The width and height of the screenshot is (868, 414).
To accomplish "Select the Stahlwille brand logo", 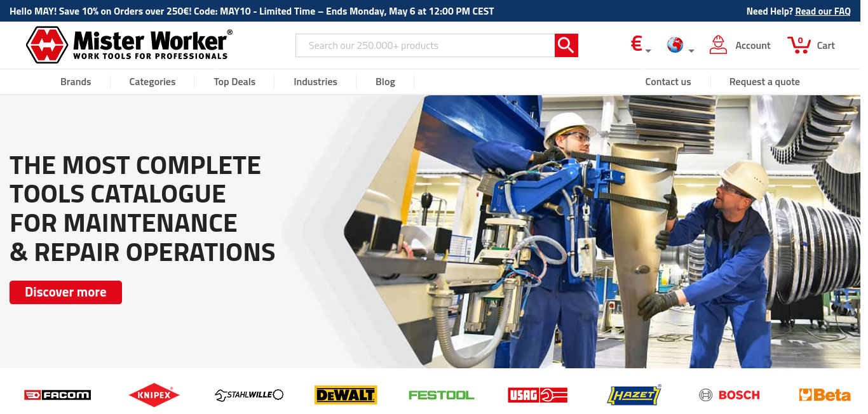I will click(249, 395).
